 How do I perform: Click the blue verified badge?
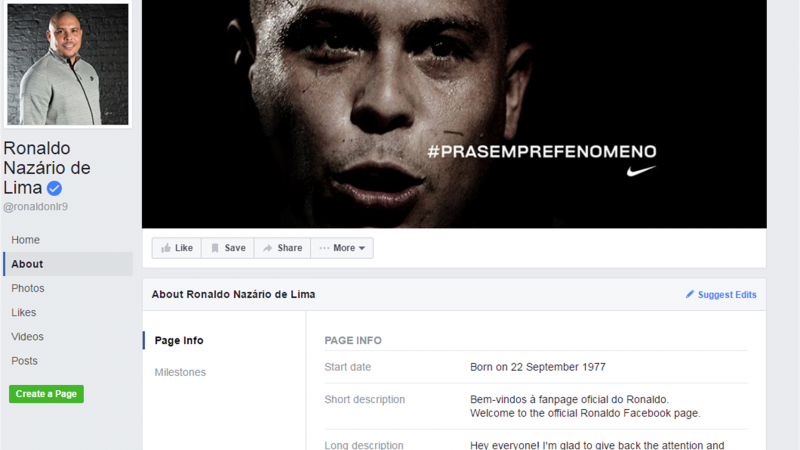tap(55, 188)
